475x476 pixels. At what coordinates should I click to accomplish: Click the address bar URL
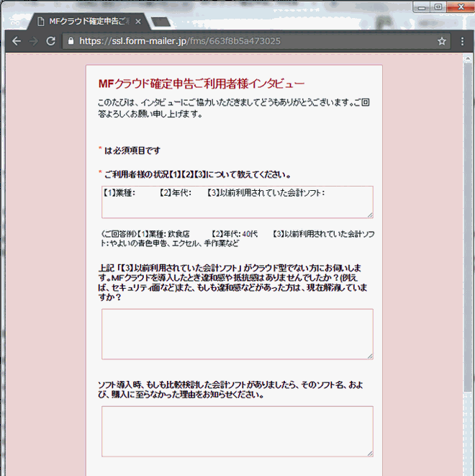(x=180, y=41)
